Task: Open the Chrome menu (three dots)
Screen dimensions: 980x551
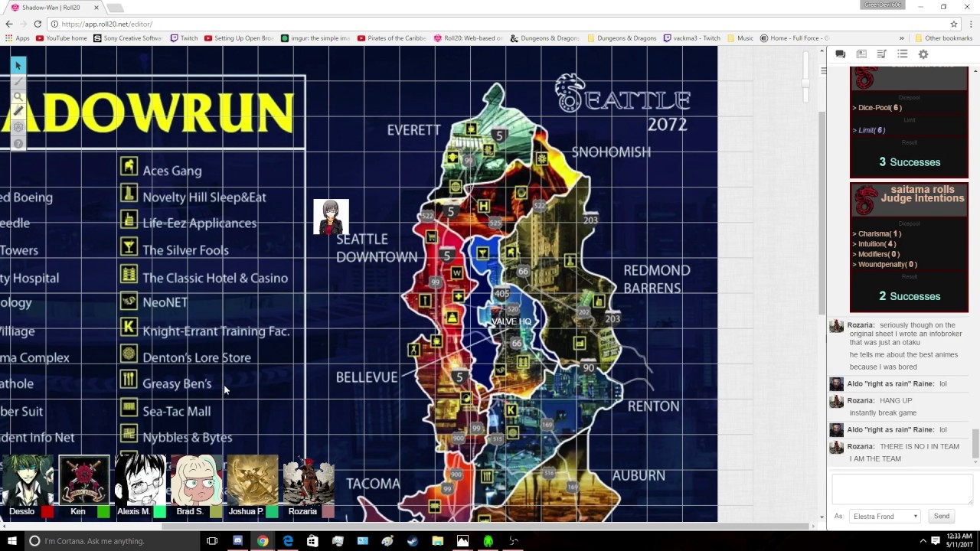Action: tap(971, 24)
